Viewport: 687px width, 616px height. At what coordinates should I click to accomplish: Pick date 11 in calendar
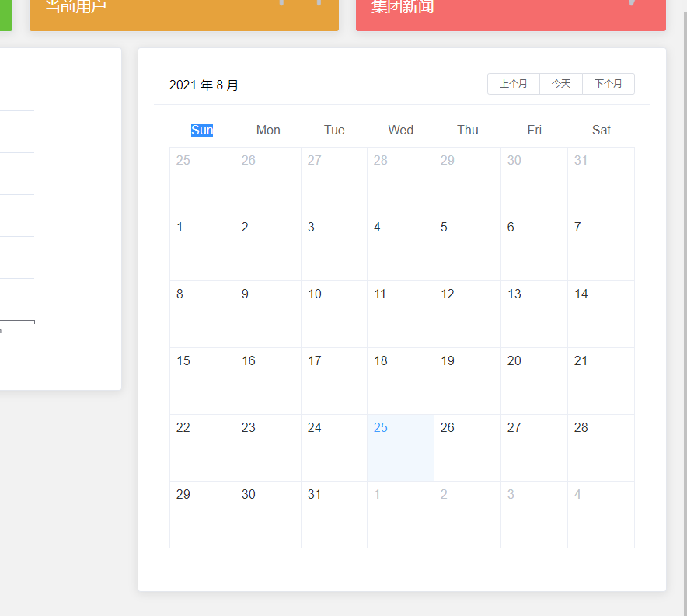(x=400, y=315)
